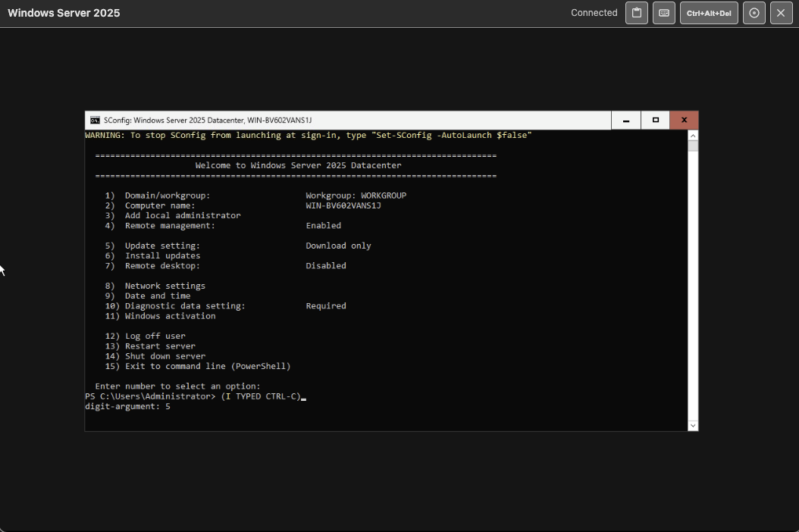Click the 'Enter number to select an option:' prompt
Image resolution: width=799 pixels, height=532 pixels.
click(178, 386)
